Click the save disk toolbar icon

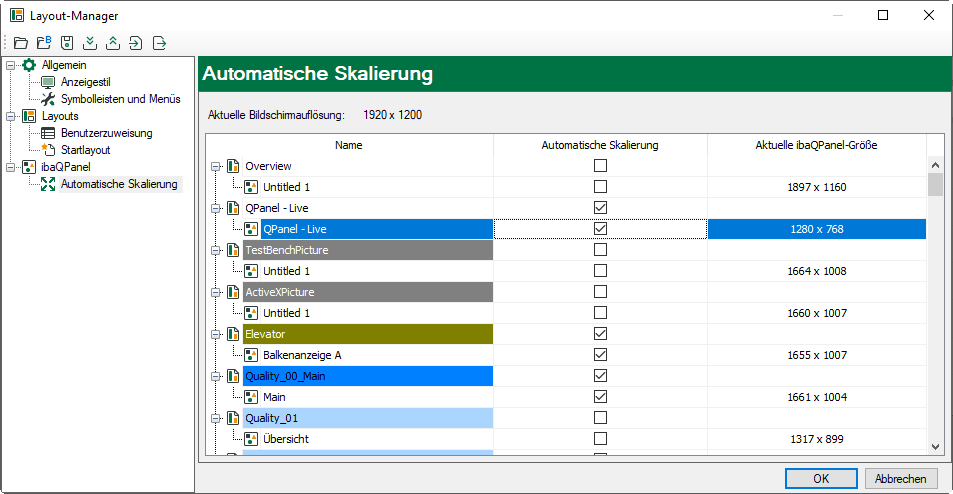(67, 43)
